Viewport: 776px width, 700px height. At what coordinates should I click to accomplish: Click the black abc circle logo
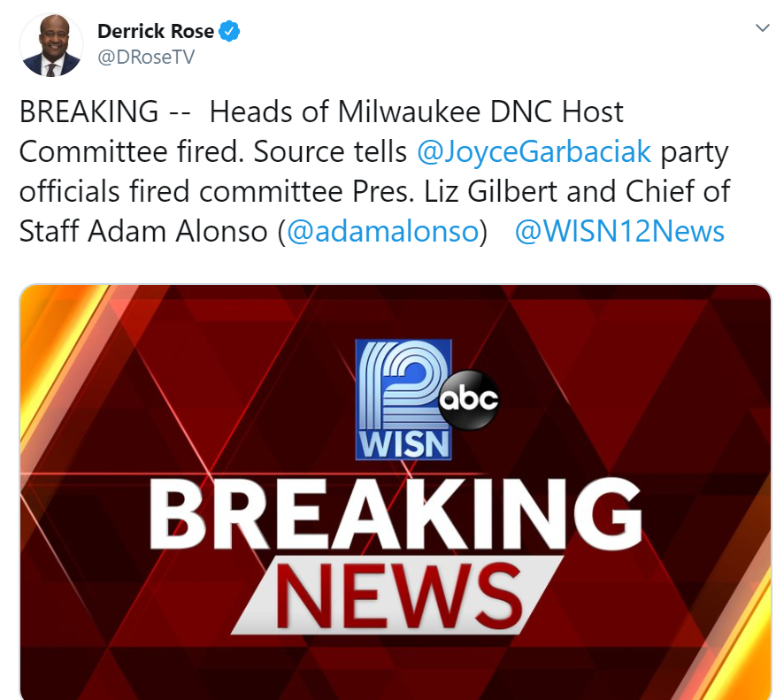(469, 399)
